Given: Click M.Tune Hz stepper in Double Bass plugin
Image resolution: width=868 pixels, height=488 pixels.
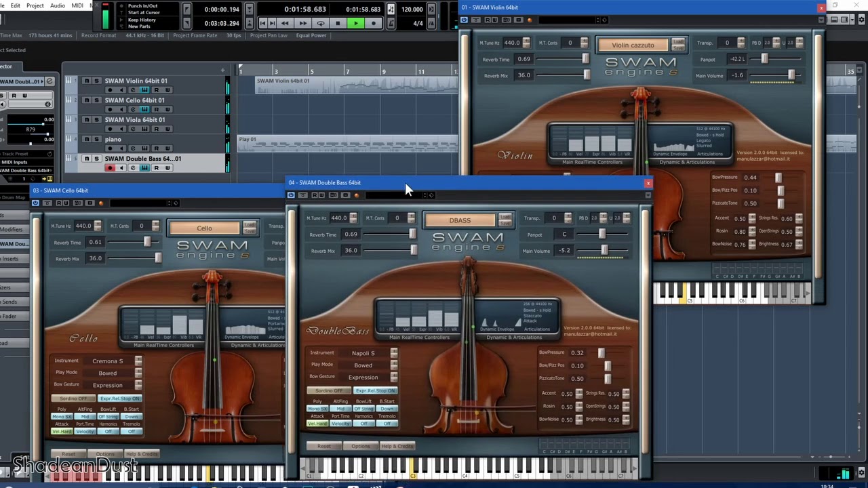Looking at the screenshot, I should coord(353,218).
